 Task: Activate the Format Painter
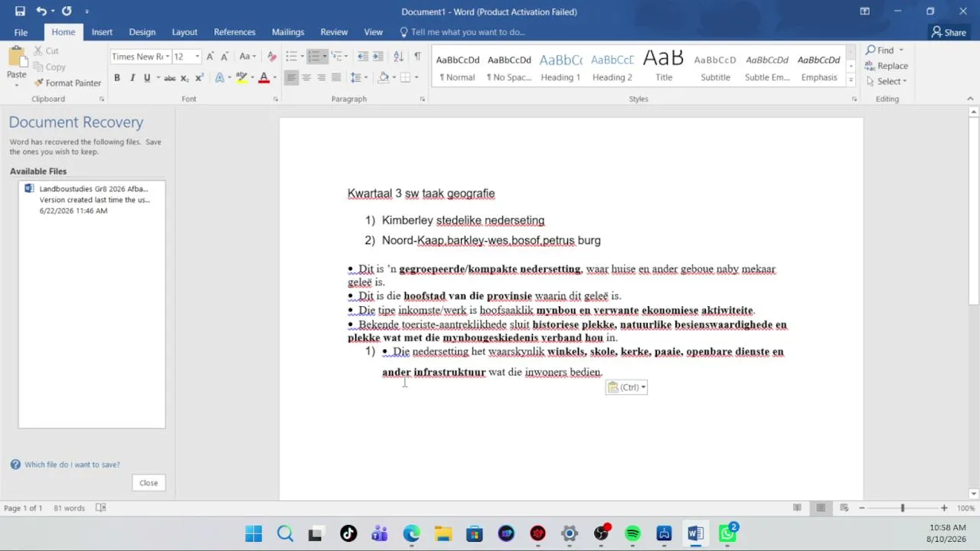(x=67, y=83)
